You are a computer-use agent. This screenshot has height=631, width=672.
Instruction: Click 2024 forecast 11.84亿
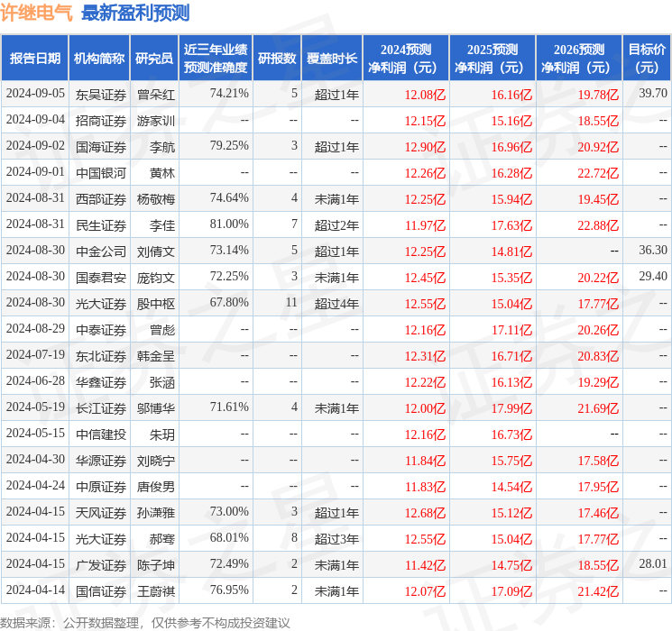click(425, 461)
